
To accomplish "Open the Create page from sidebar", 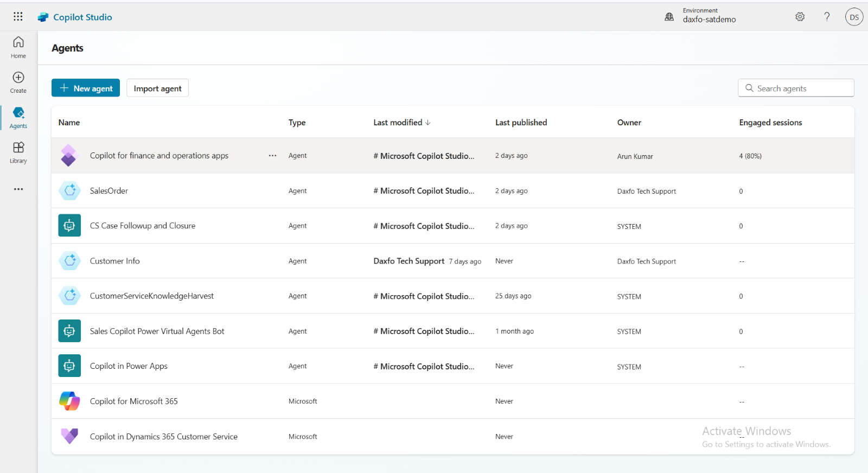I will pyautogui.click(x=18, y=82).
